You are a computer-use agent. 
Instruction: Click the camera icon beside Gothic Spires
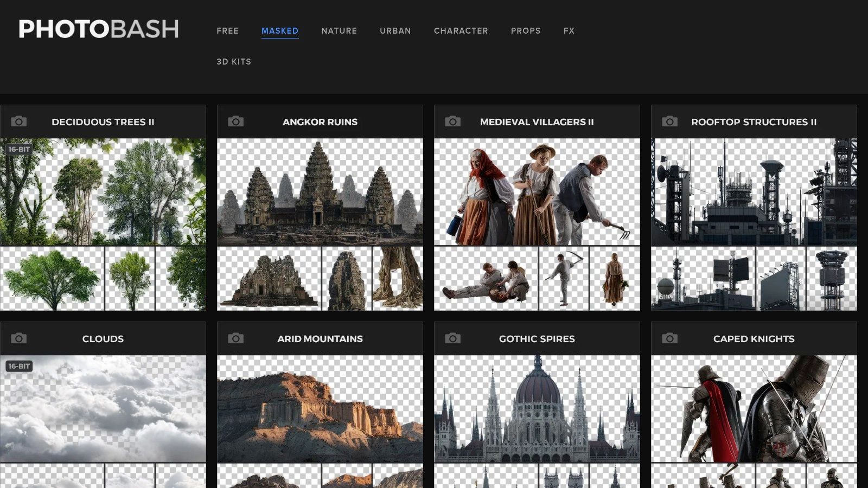click(x=453, y=338)
